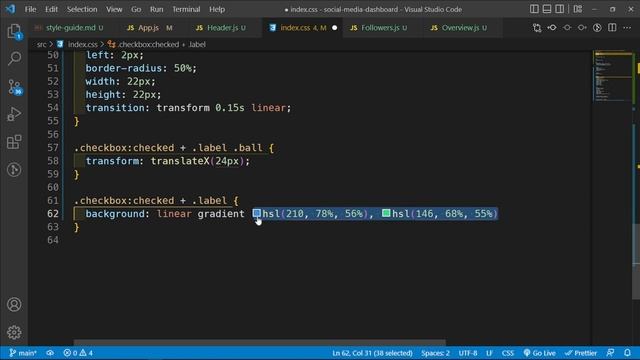Click the unsaved dot on index.css tab

[335, 28]
